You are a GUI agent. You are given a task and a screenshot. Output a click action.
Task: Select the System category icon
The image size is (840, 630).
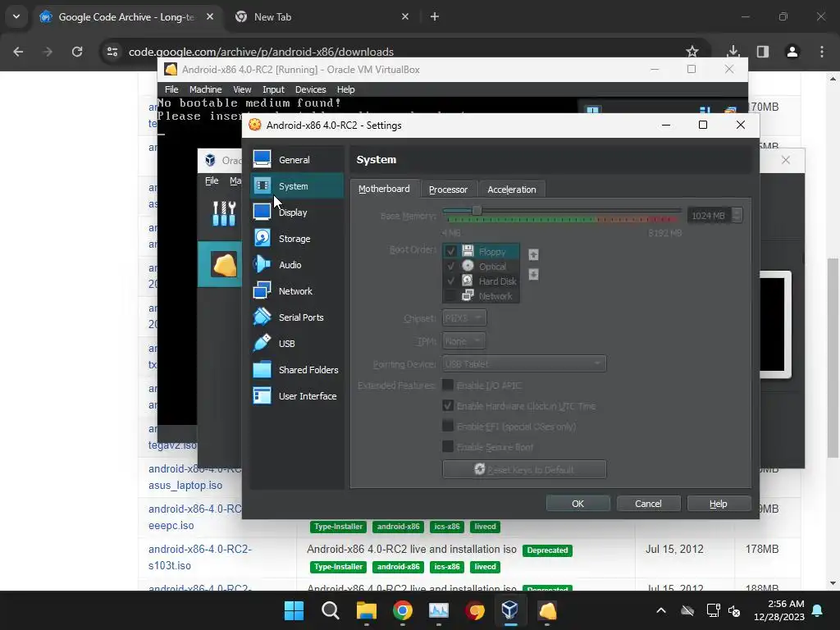point(262,185)
